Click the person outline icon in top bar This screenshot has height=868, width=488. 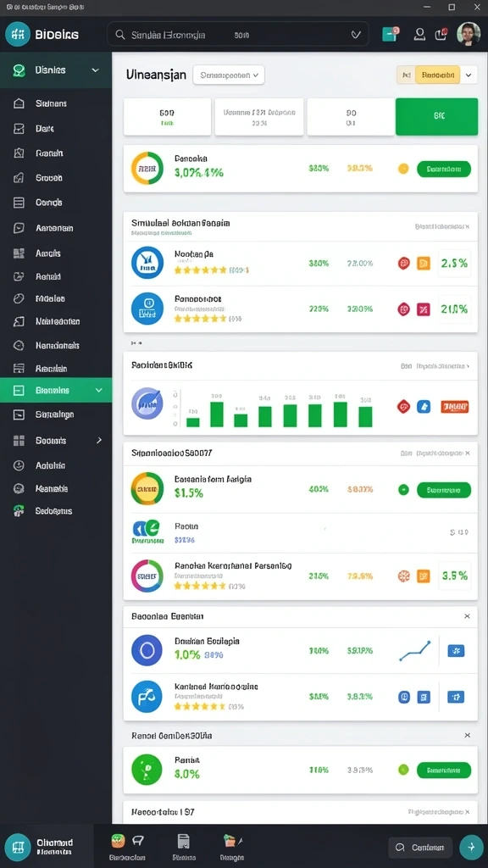(x=420, y=34)
